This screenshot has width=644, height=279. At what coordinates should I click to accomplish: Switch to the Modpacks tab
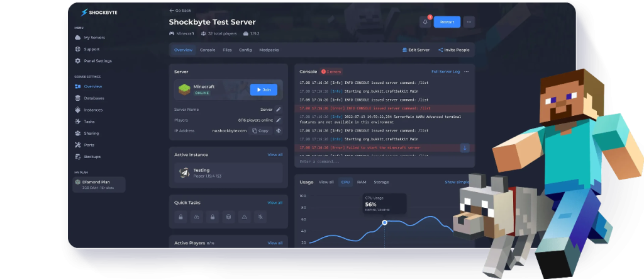pos(269,50)
